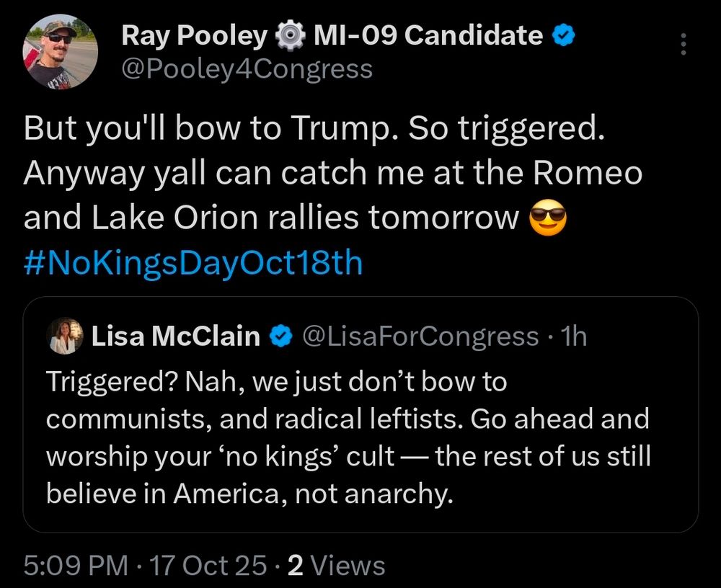The image size is (721, 588).
Task: Go to the @LisaForCongress handle
Action: (421, 336)
